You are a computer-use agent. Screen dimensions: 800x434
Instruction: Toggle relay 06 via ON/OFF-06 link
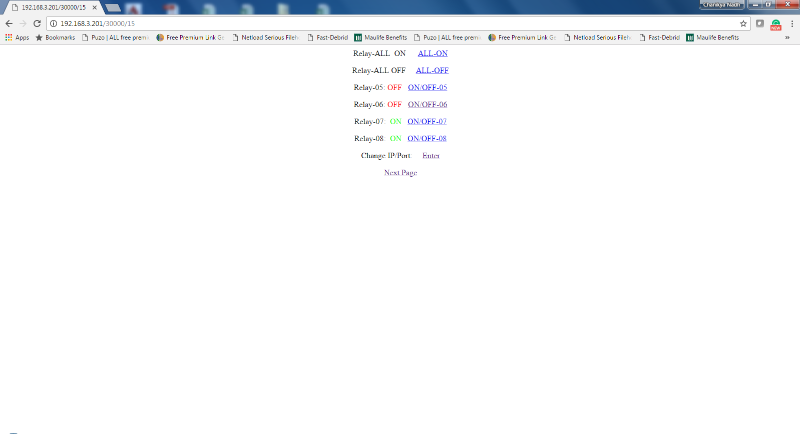point(427,104)
